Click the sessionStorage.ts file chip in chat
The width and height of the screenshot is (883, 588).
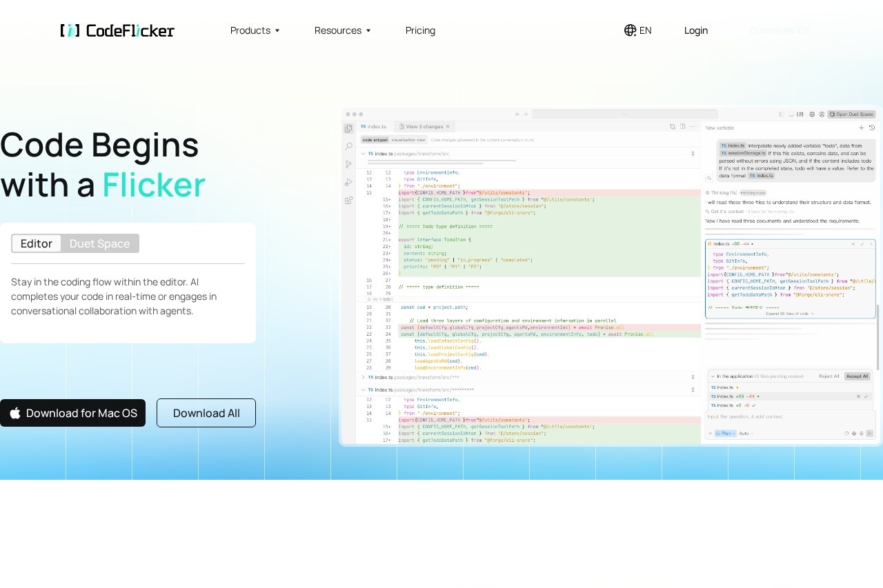[x=743, y=153]
